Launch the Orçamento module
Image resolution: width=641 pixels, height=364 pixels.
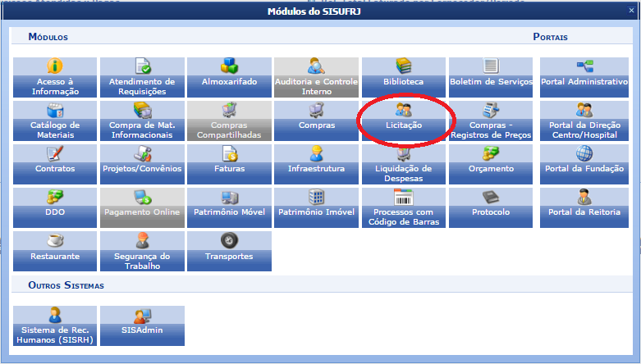[x=491, y=163]
